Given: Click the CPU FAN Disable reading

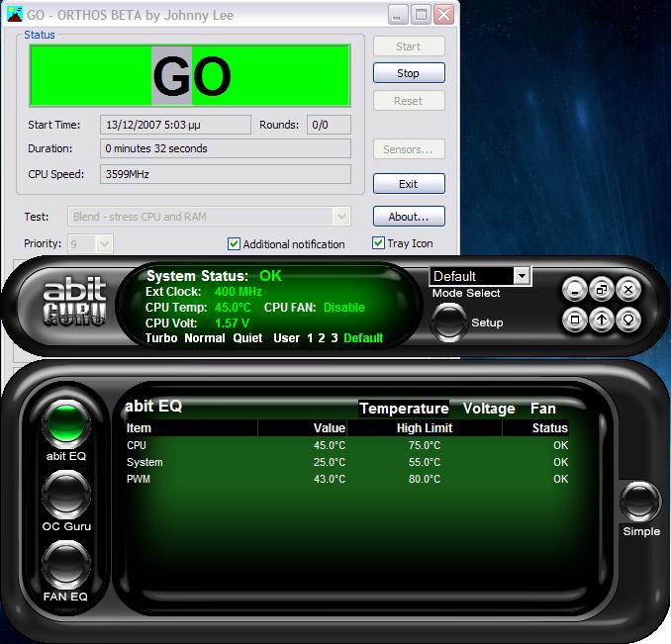Looking at the screenshot, I should click(x=344, y=307).
